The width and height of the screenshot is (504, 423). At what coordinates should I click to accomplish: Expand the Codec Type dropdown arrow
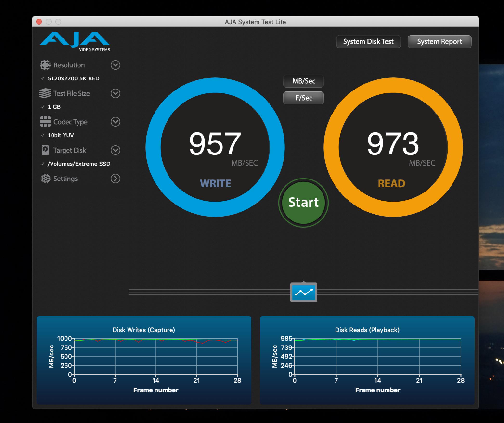point(116,122)
